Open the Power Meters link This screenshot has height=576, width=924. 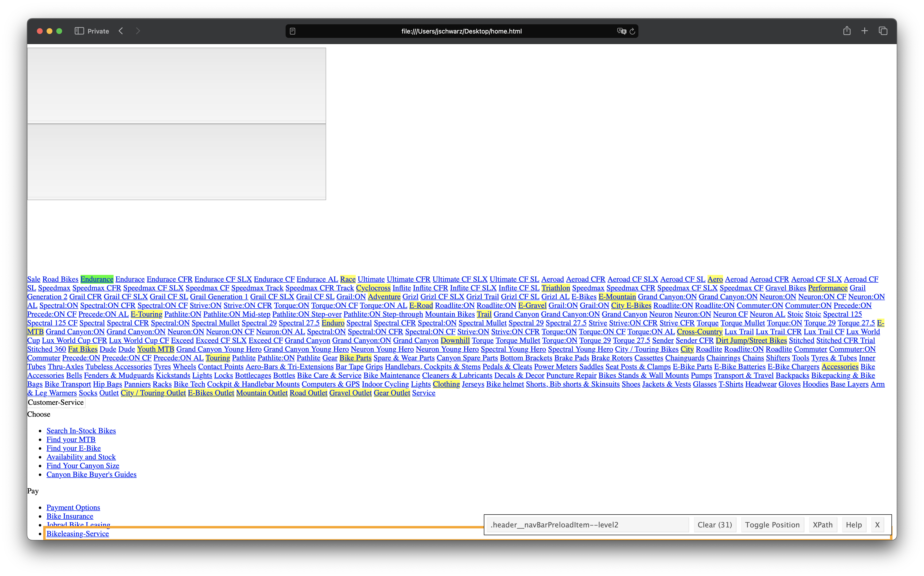click(556, 367)
